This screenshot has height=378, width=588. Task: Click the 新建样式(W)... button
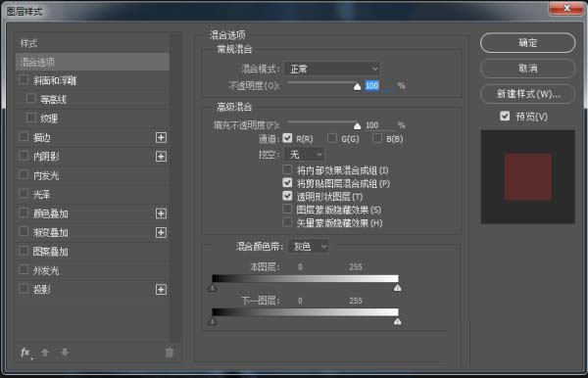coord(527,94)
